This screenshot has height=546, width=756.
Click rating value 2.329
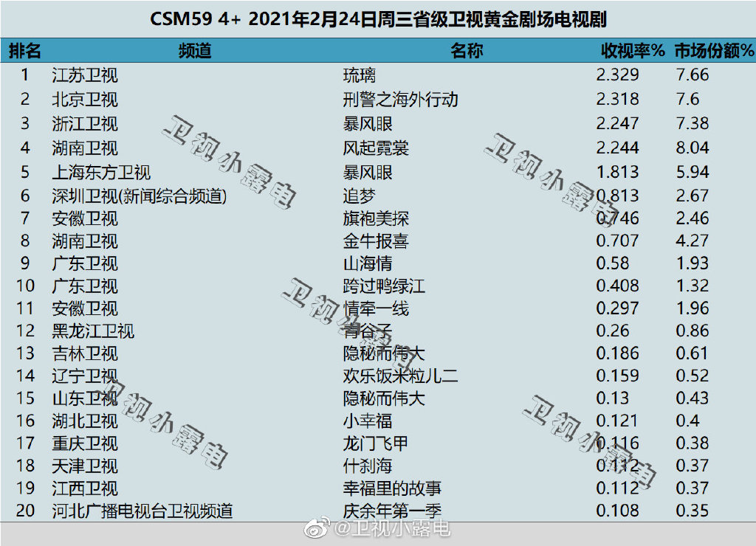pos(617,75)
